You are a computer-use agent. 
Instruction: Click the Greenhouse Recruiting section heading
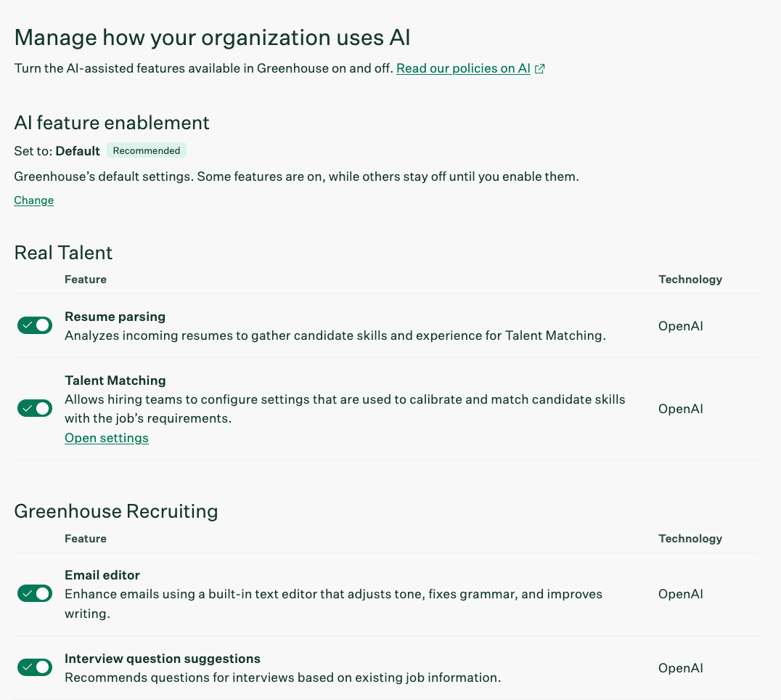coord(116,511)
